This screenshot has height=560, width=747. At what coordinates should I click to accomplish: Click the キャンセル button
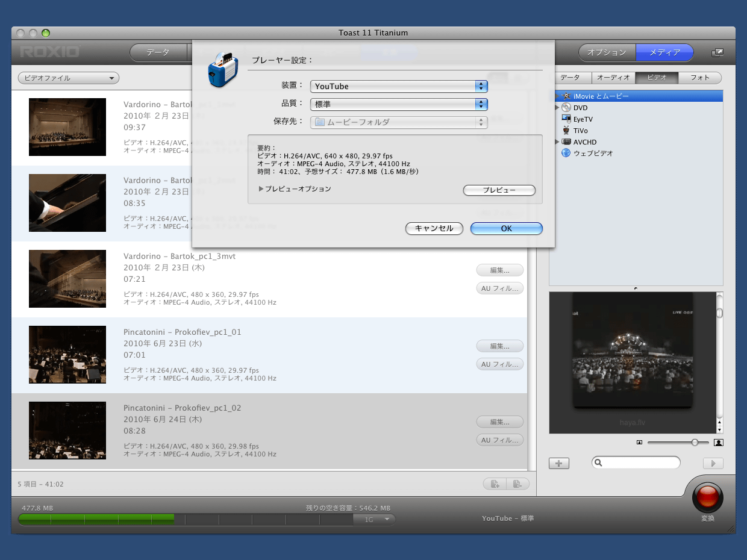click(434, 229)
